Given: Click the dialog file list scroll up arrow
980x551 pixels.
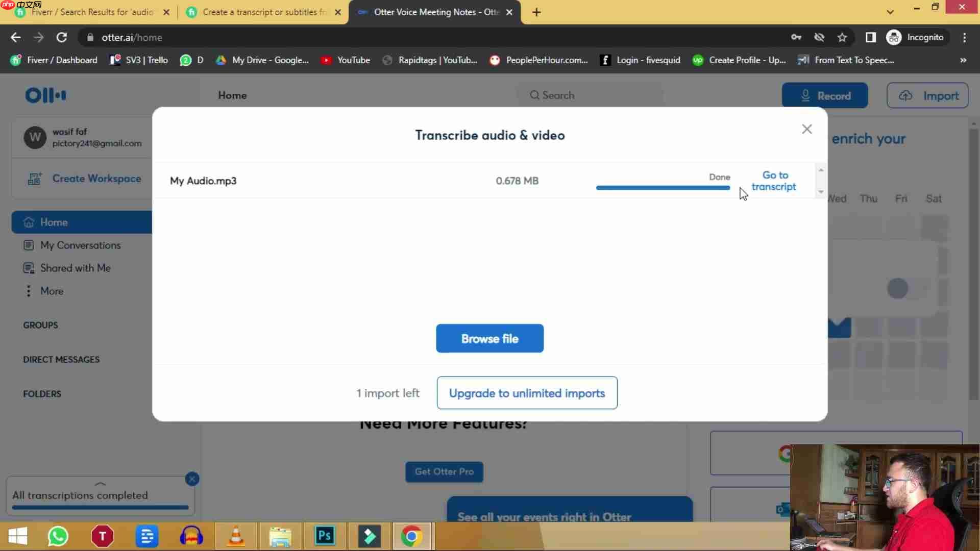Looking at the screenshot, I should (x=821, y=170).
